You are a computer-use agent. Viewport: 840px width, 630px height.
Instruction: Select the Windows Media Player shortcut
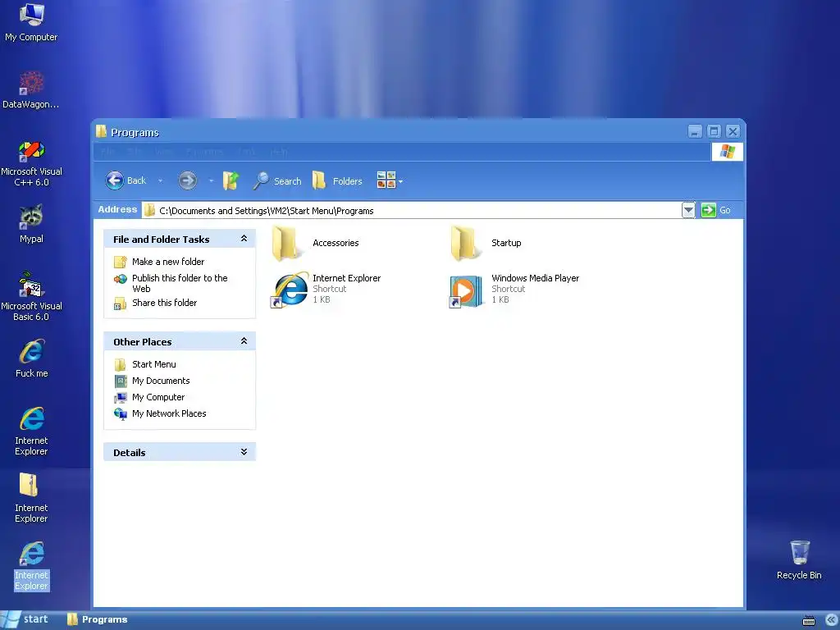point(514,290)
